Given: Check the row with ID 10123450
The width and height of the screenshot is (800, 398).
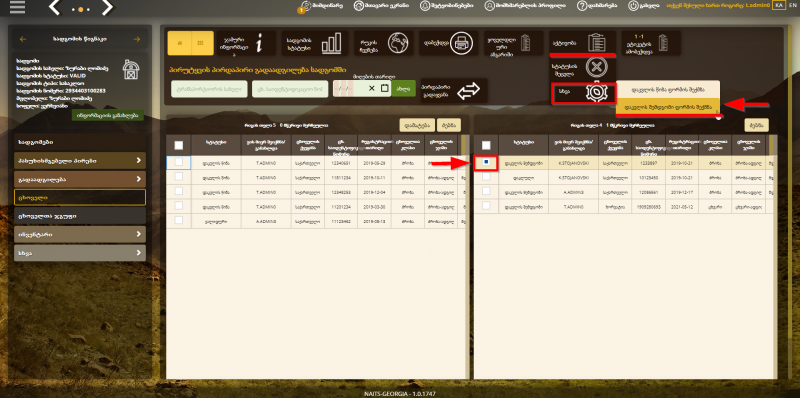Looking at the screenshot, I should coord(486,177).
